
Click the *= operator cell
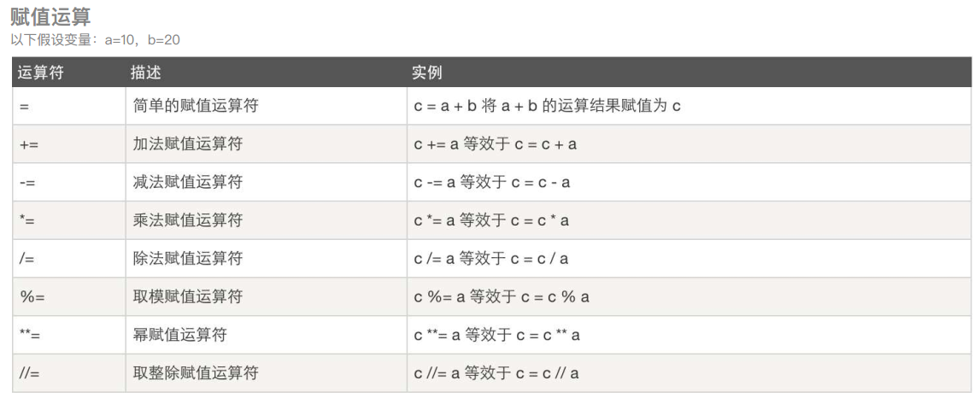(x=27, y=220)
